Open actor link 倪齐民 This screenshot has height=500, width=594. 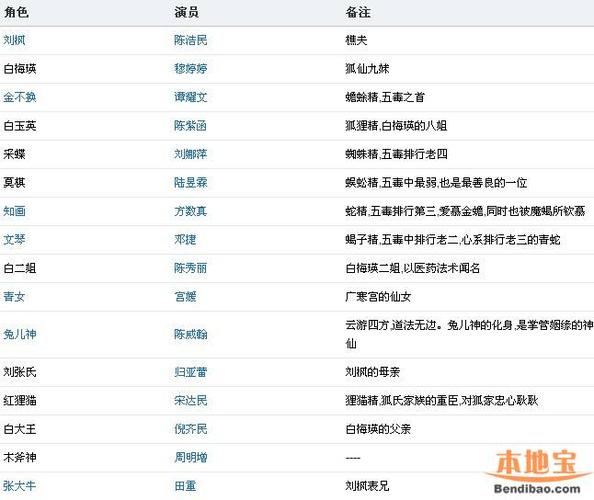[191, 429]
